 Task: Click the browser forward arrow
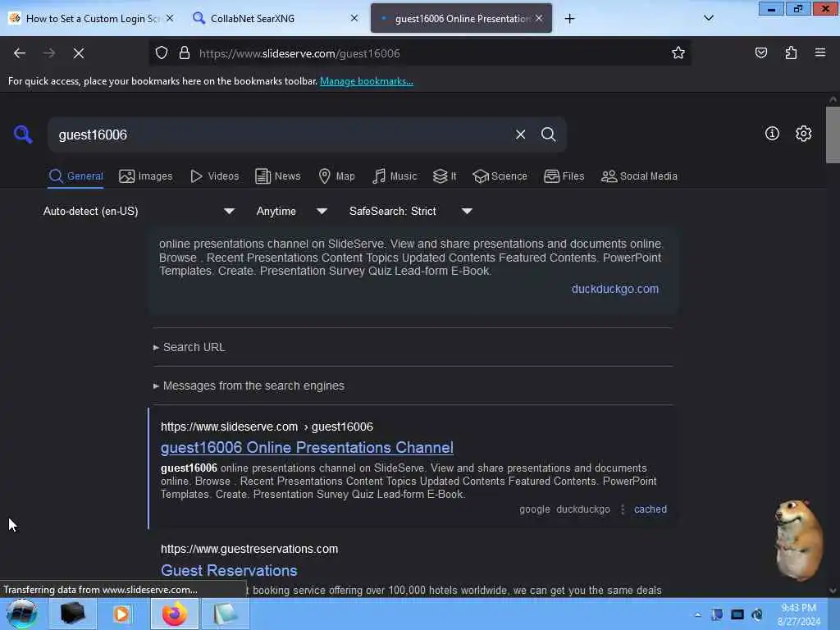pyautogui.click(x=48, y=53)
